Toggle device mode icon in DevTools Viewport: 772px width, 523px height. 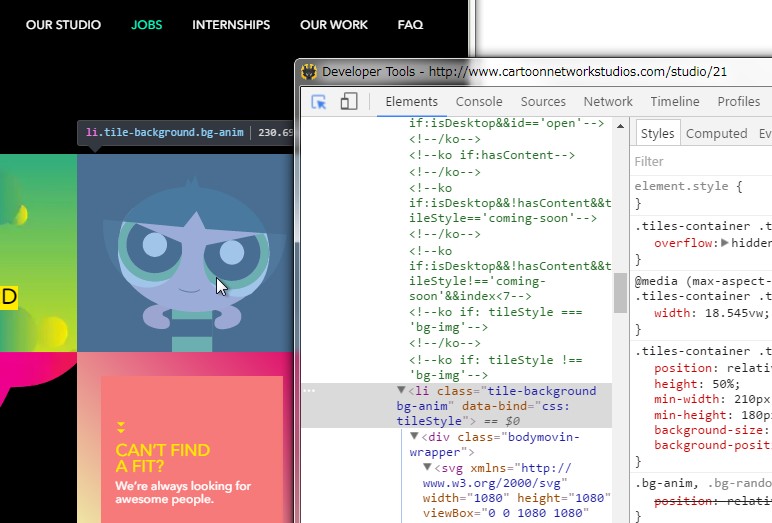click(349, 101)
